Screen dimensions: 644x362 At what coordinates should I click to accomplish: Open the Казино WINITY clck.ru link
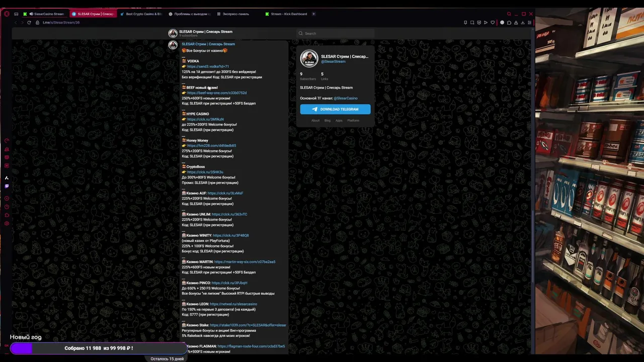(x=231, y=235)
